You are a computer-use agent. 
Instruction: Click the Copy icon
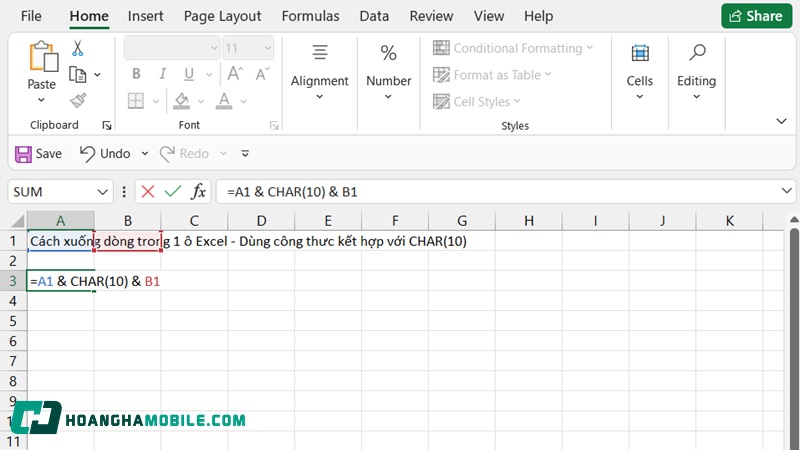point(78,74)
